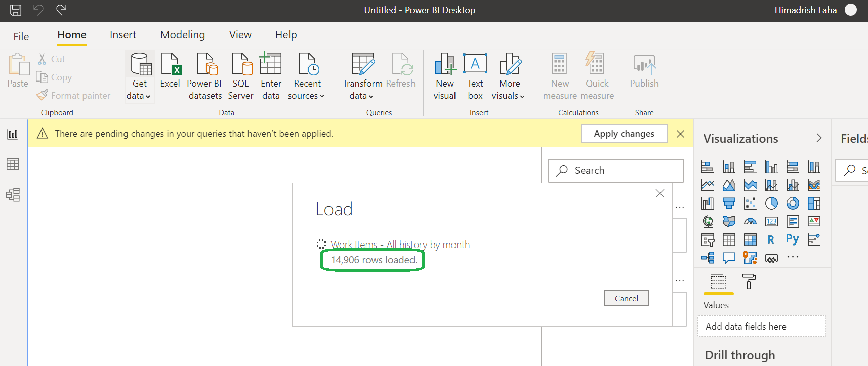Open the File menu
The height and width of the screenshot is (366, 868).
point(21,36)
